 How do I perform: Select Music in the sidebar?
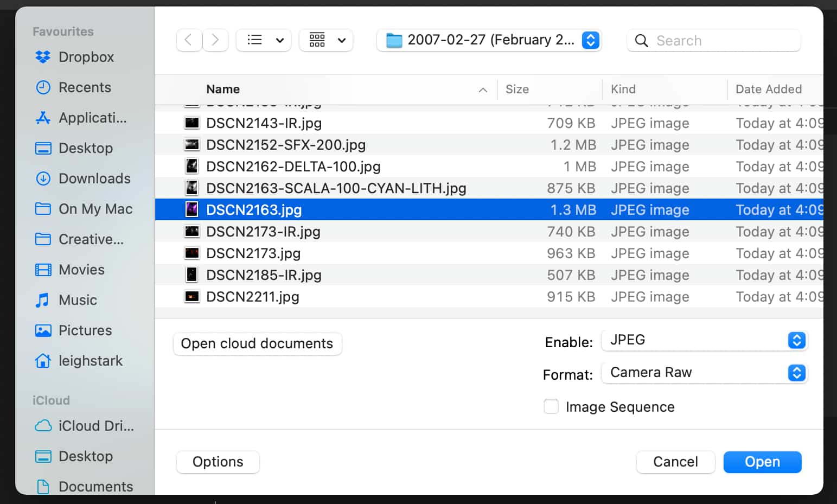pyautogui.click(x=78, y=300)
